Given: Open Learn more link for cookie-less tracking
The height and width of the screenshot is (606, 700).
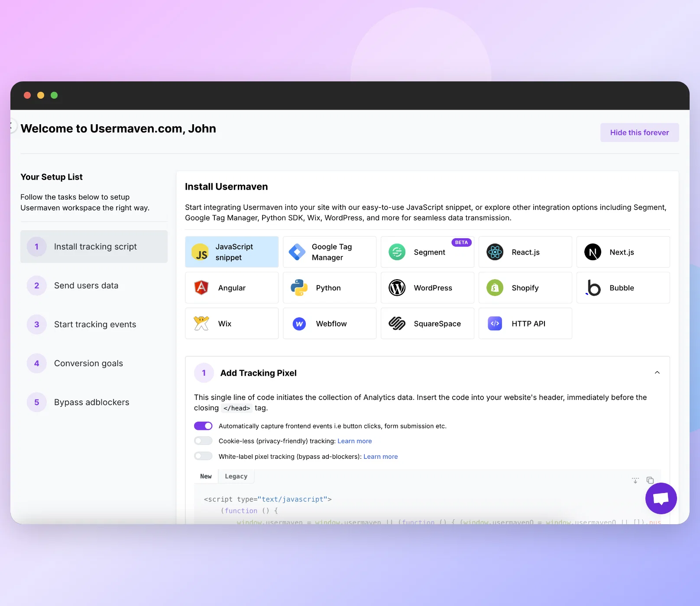Looking at the screenshot, I should pos(354,441).
